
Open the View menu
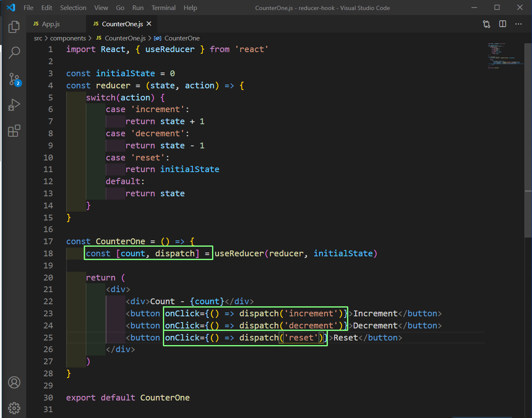click(x=101, y=8)
